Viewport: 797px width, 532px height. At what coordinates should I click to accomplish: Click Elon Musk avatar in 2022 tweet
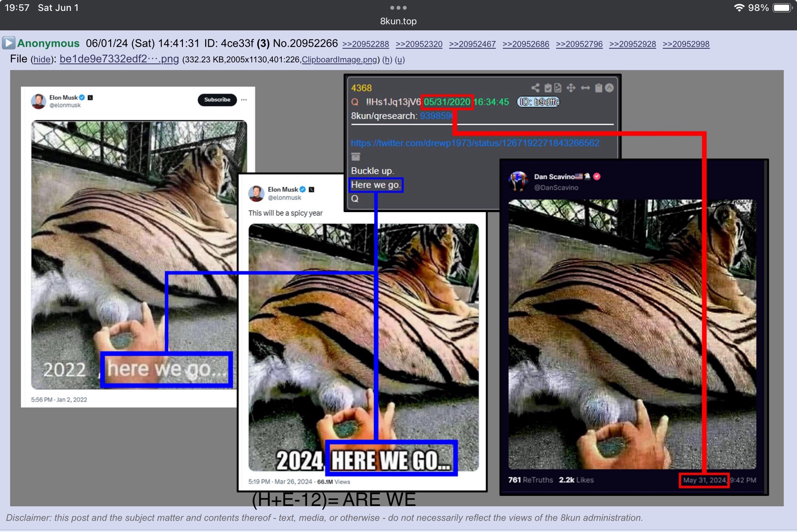point(39,101)
